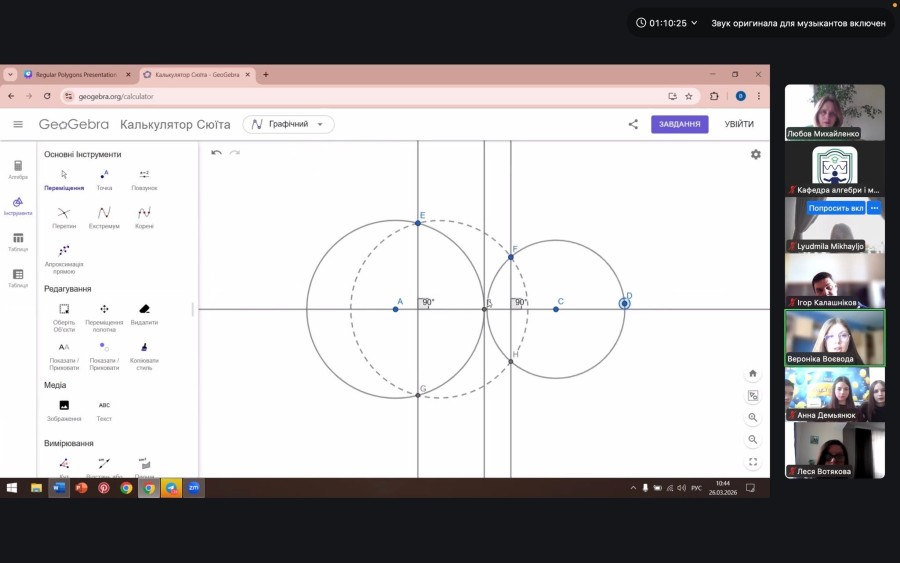This screenshot has width=900, height=563.
Task: Select the Переміщення полотна tool
Action: tap(104, 317)
